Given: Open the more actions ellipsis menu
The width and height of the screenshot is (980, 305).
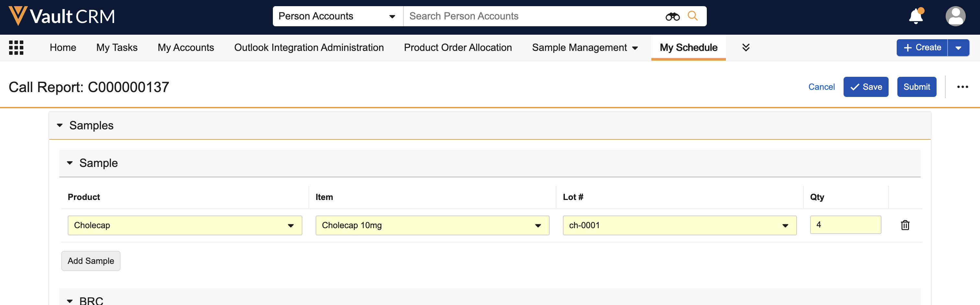Looking at the screenshot, I should (x=962, y=87).
